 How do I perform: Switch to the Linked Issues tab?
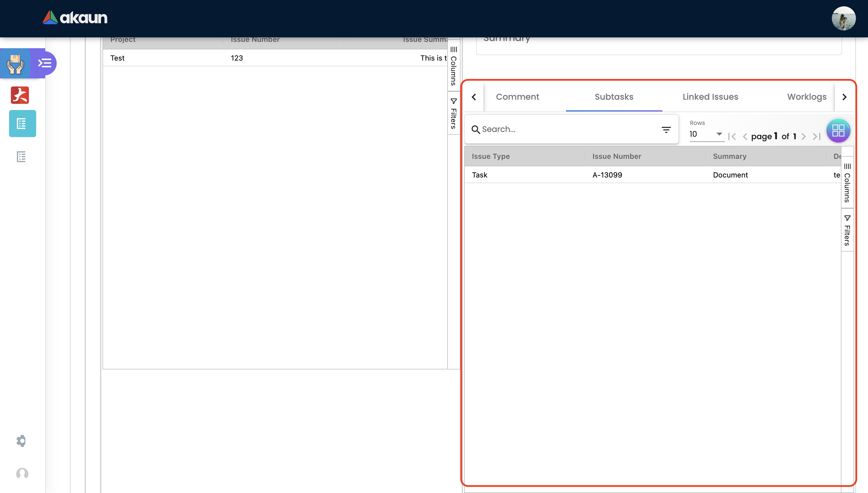710,97
